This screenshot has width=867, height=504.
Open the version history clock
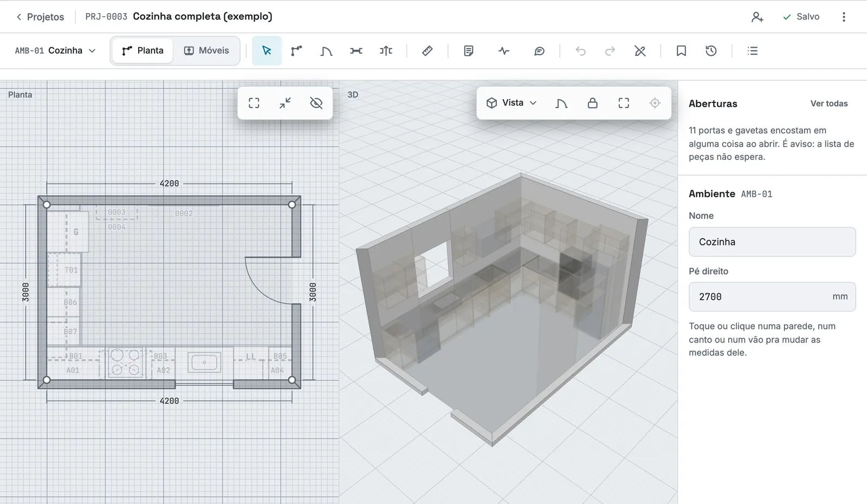(711, 50)
